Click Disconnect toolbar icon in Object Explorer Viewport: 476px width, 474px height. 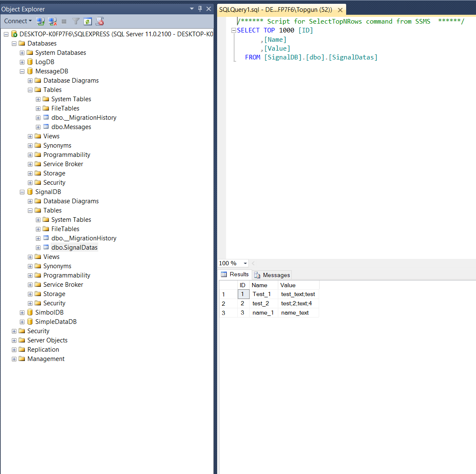53,21
